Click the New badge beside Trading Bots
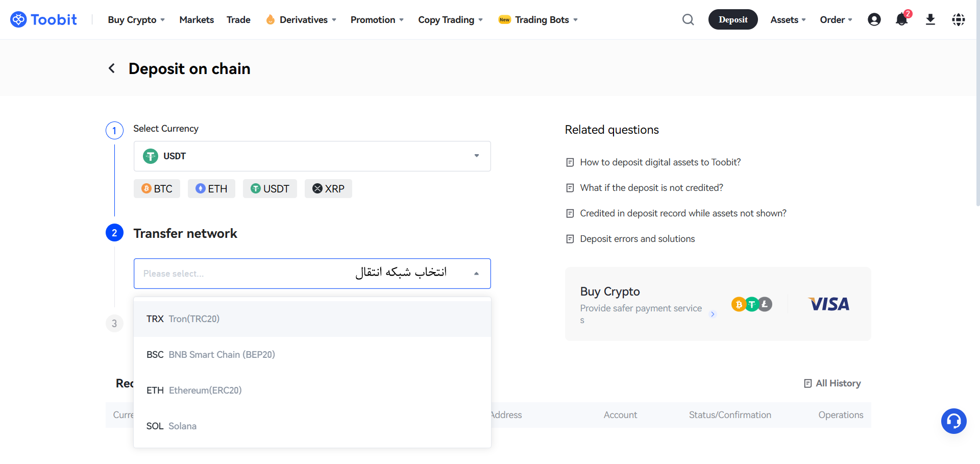Screen dimensions: 980x464 (x=504, y=19)
